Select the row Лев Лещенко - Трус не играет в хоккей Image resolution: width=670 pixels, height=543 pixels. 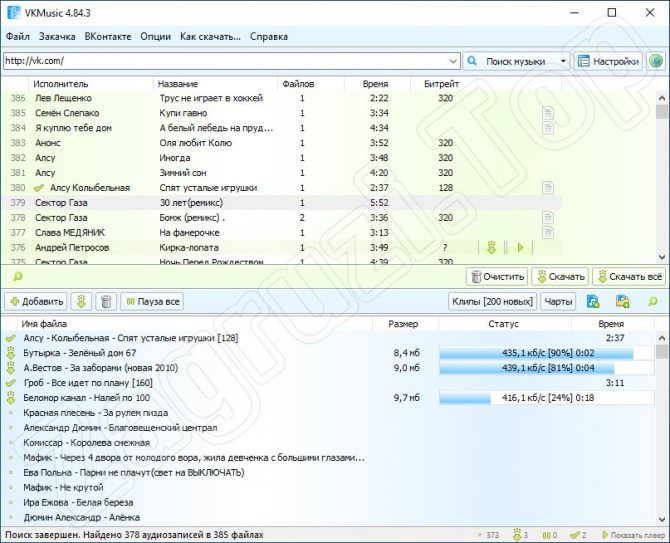(282, 98)
